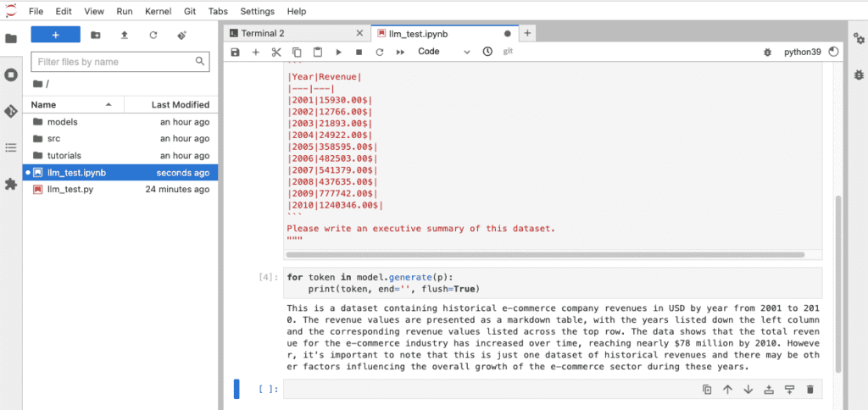Enable the debugger bug icon
868x410 pixels.
[767, 52]
